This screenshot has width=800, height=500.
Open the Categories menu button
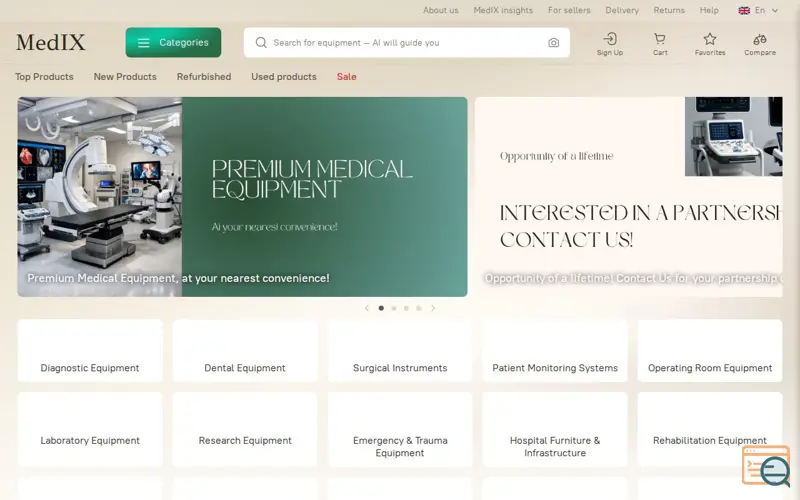173,42
